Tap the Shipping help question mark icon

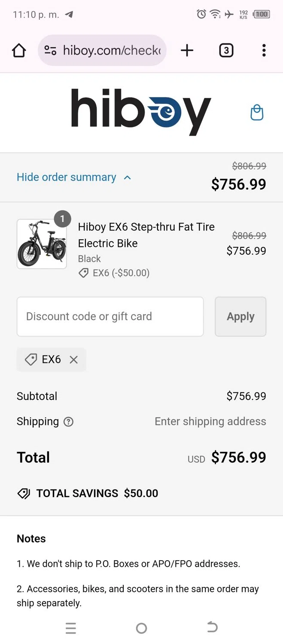click(68, 422)
